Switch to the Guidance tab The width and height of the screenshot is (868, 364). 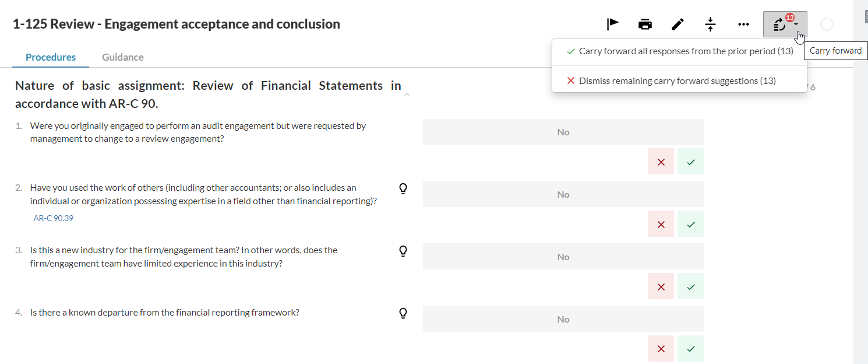click(x=122, y=57)
